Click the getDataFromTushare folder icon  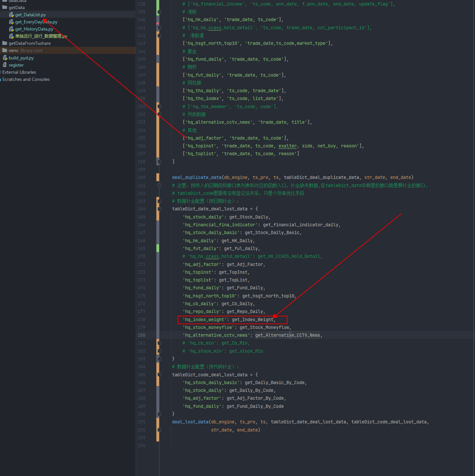[x=5, y=43]
